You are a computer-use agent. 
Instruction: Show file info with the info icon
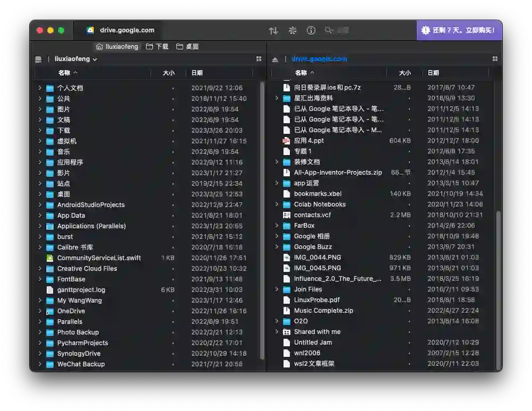[311, 31]
